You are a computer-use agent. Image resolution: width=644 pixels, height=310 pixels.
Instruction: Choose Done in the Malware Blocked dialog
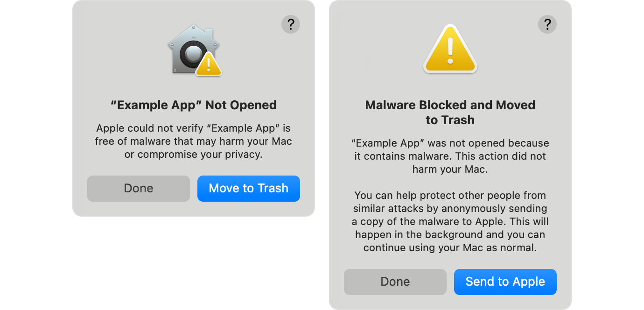coord(395,282)
